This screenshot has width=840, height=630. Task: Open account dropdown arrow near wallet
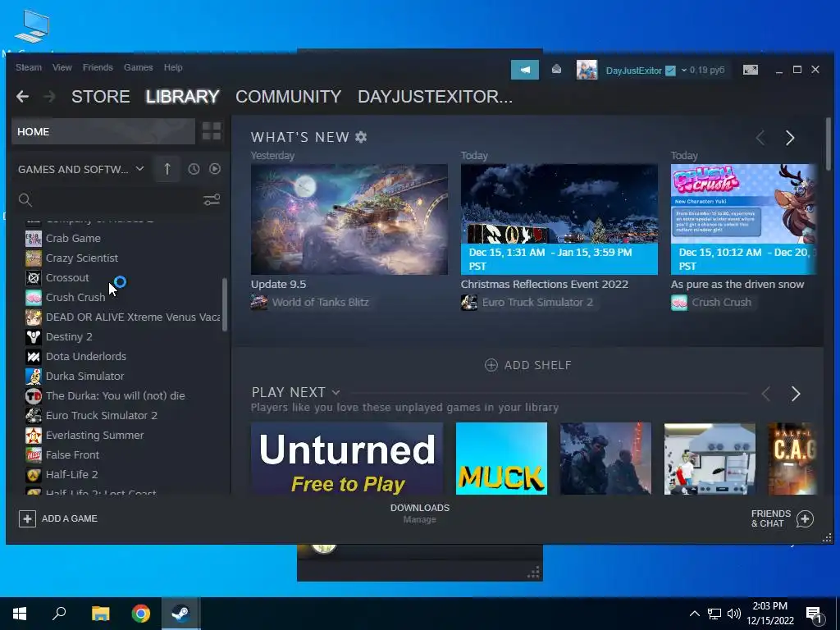click(x=683, y=71)
